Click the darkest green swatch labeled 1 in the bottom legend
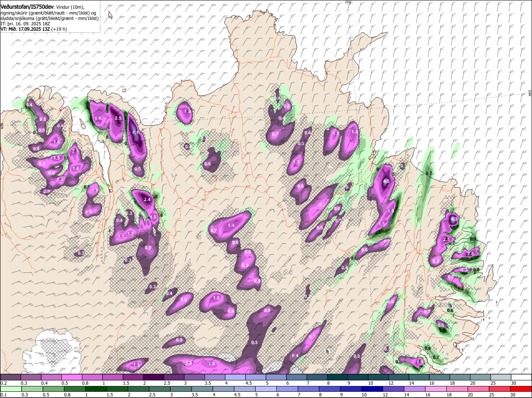 click(96, 388)
